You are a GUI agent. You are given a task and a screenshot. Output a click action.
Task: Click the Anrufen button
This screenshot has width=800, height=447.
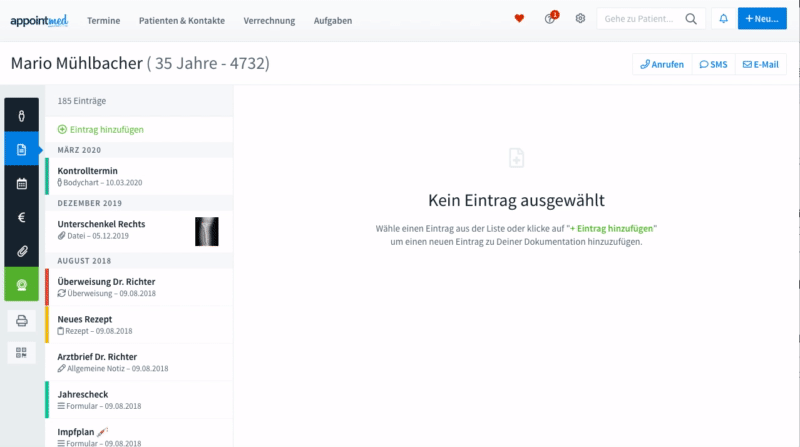[662, 64]
